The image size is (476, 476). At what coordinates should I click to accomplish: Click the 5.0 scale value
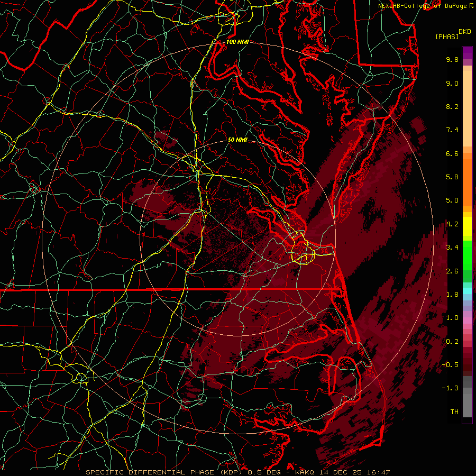(452, 200)
